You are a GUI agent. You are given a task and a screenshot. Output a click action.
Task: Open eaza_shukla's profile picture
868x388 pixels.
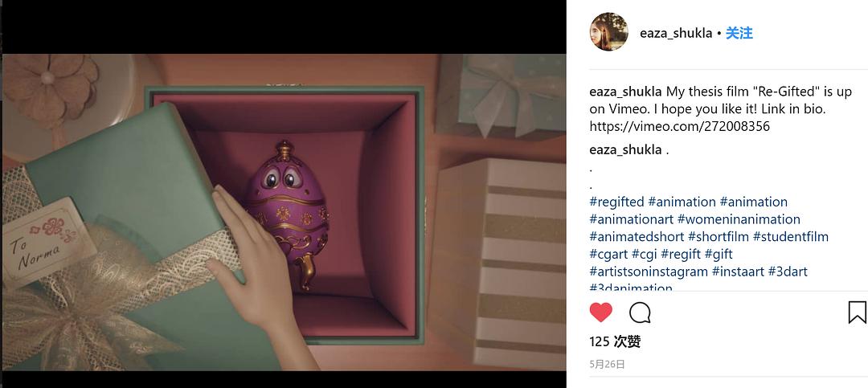(x=609, y=32)
